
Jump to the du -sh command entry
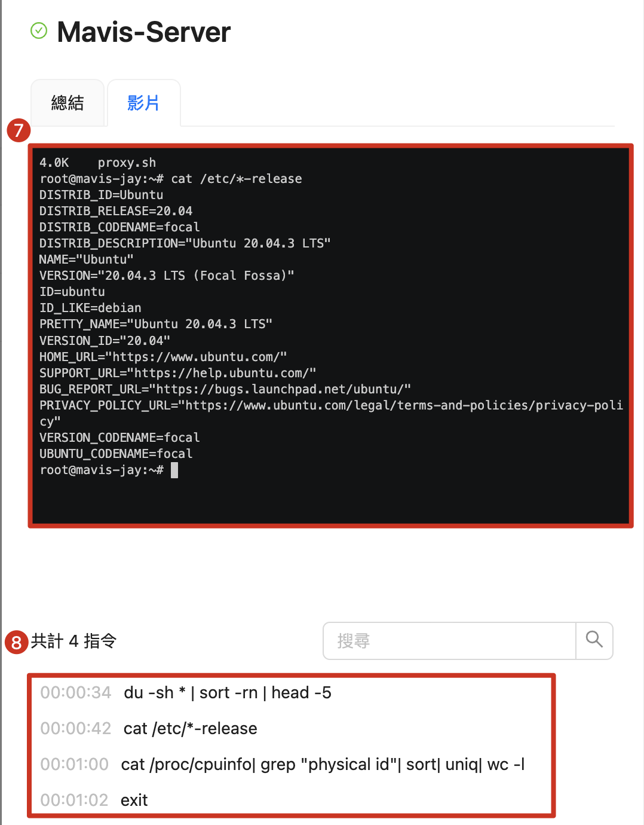228,692
